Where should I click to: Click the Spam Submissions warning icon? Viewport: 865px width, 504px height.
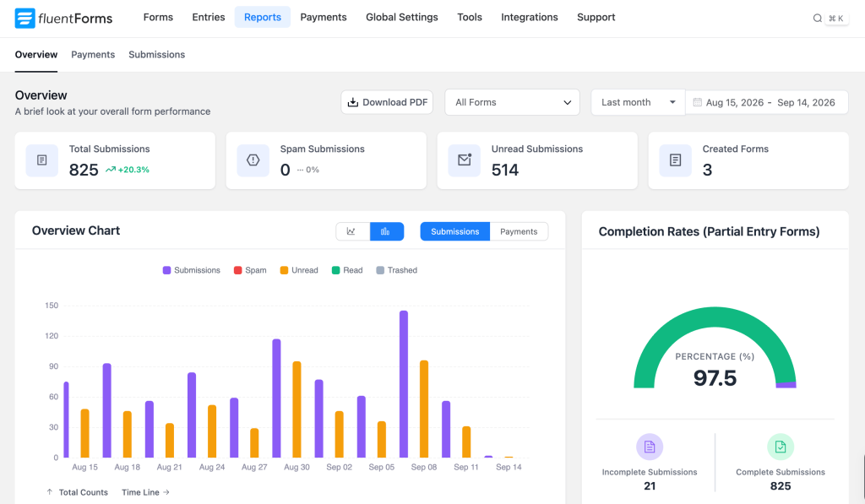point(253,160)
